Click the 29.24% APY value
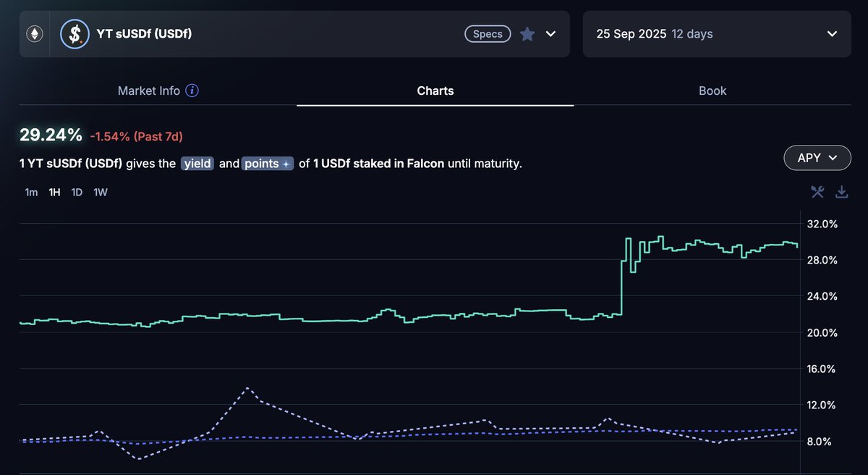Viewport: 868px width, 475px height. click(51, 135)
